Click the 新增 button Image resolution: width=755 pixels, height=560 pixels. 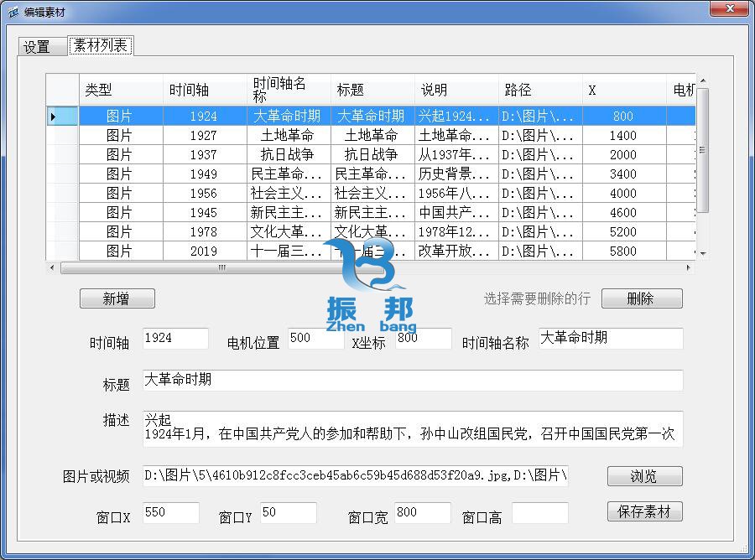point(117,298)
